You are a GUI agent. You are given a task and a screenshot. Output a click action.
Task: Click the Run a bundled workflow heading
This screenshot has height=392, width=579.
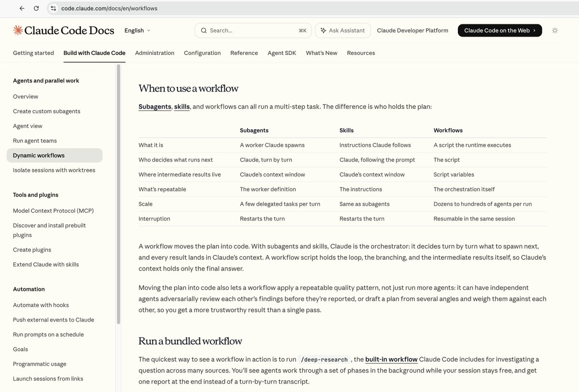[190, 341]
